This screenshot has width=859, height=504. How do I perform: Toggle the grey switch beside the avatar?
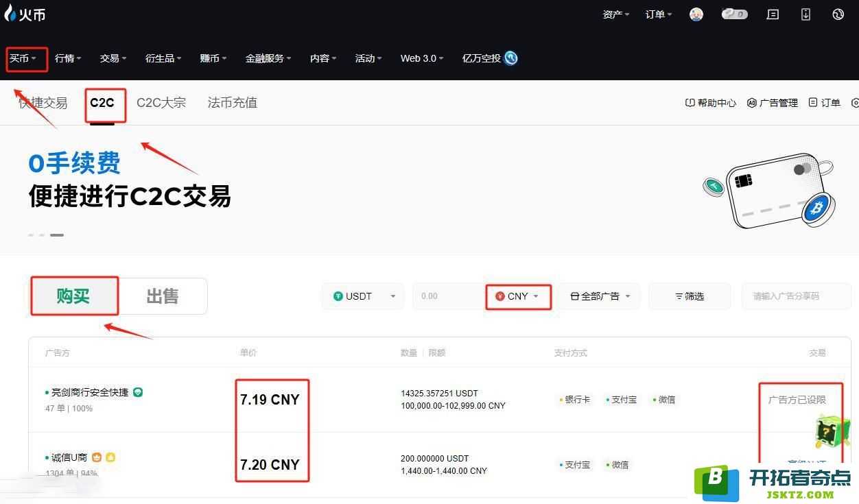[x=734, y=14]
